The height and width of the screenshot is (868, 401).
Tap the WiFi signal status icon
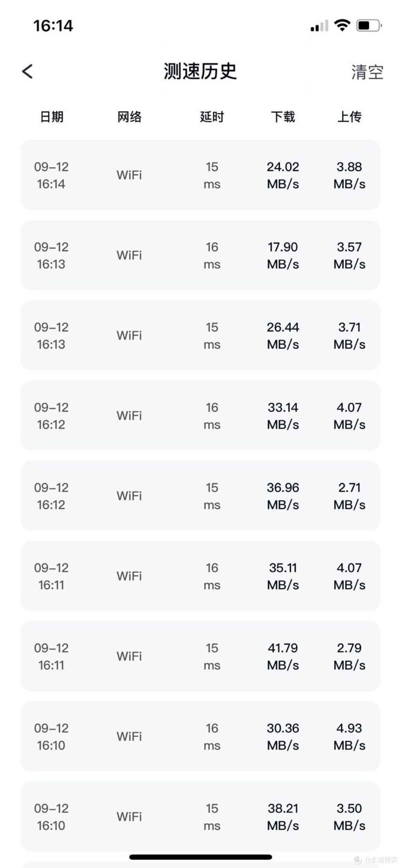(342, 25)
